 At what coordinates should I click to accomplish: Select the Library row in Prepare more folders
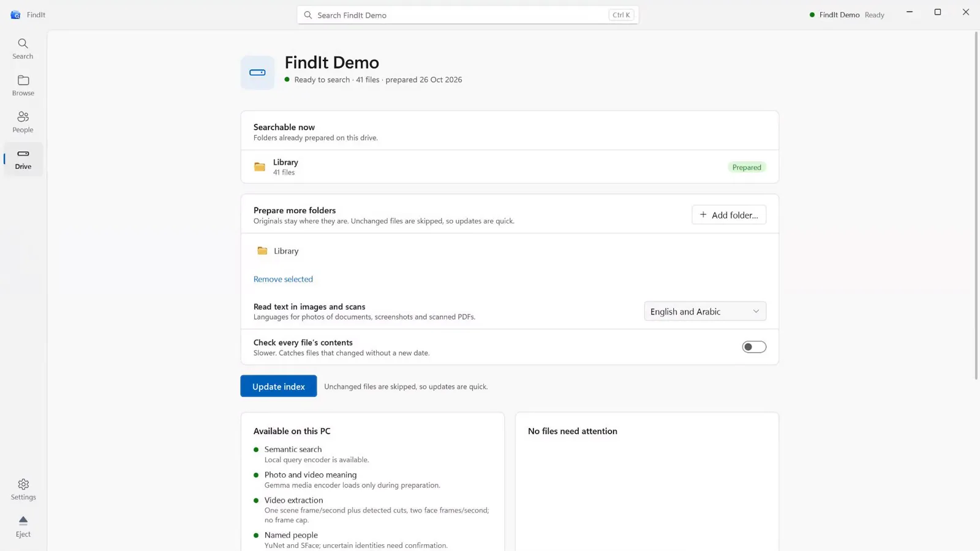pyautogui.click(x=510, y=250)
